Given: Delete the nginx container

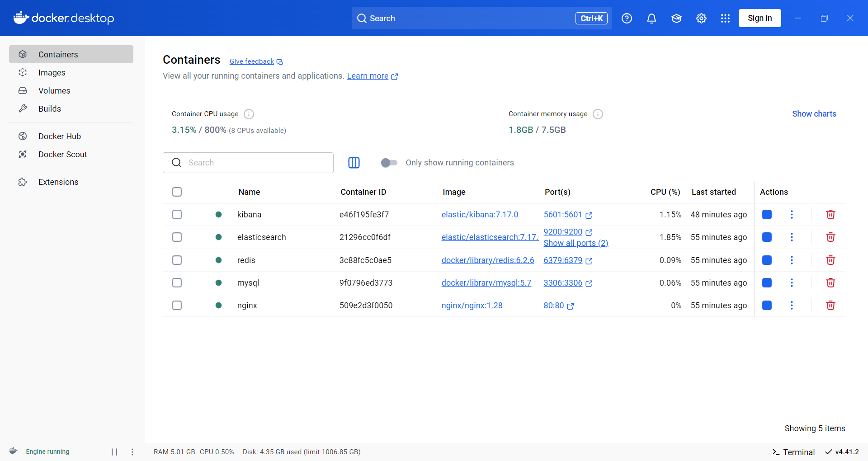Looking at the screenshot, I should click(830, 306).
